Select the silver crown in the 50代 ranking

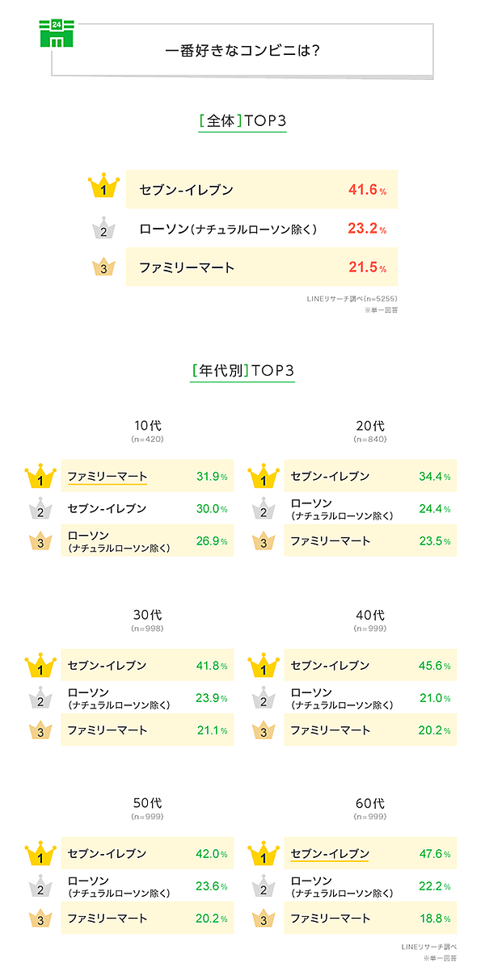(40, 886)
